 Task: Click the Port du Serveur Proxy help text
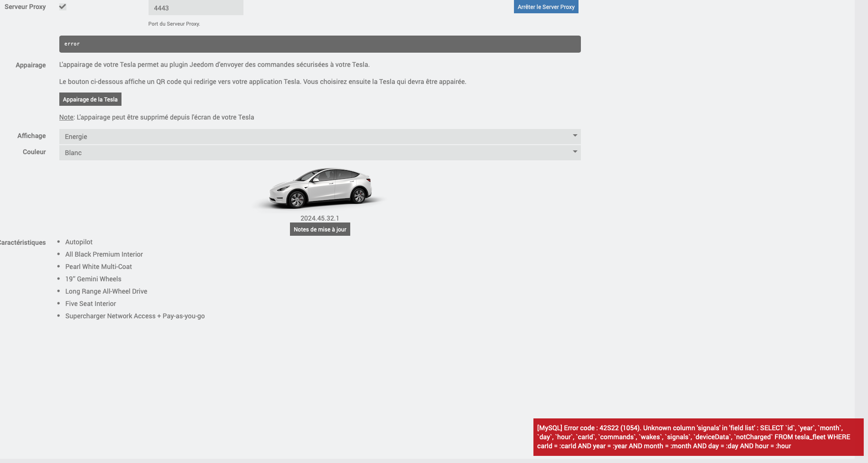click(174, 24)
